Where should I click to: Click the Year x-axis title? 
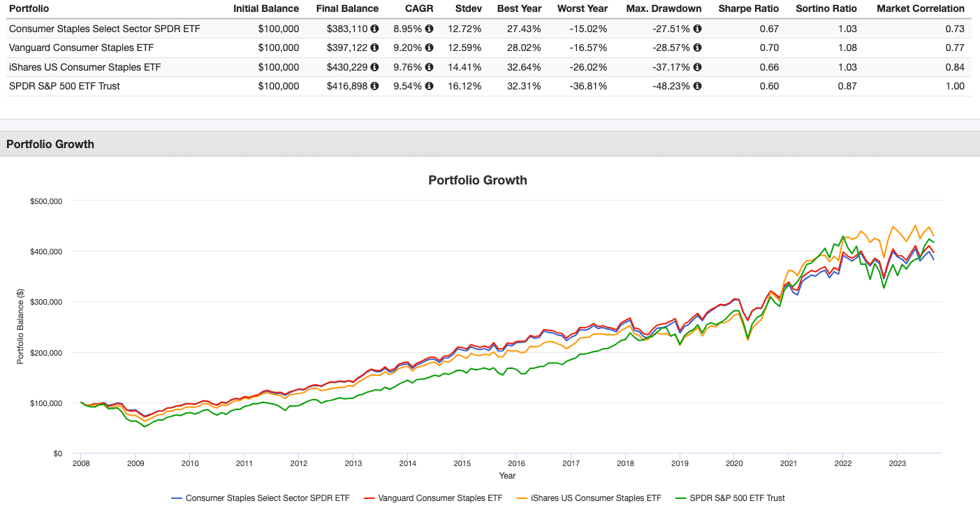tap(508, 476)
